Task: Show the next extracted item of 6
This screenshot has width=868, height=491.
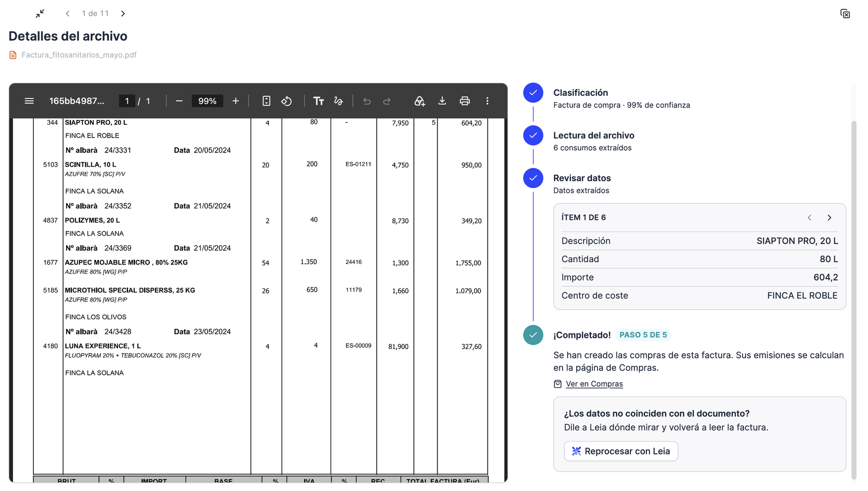Action: point(830,217)
